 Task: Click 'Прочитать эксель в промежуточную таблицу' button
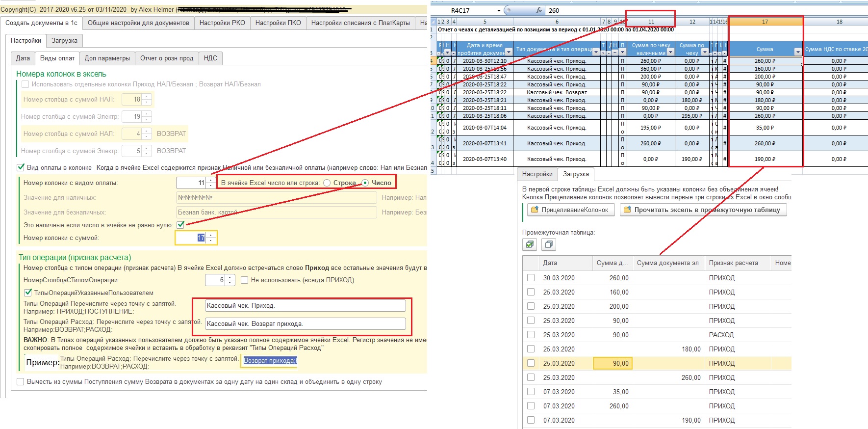(x=703, y=210)
